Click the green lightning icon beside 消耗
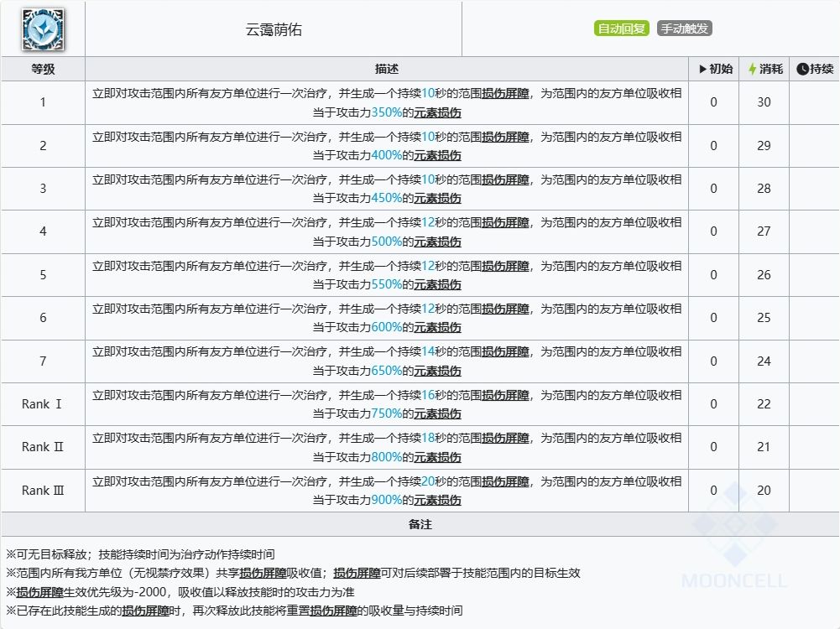The image size is (840, 629). pyautogui.click(x=752, y=69)
